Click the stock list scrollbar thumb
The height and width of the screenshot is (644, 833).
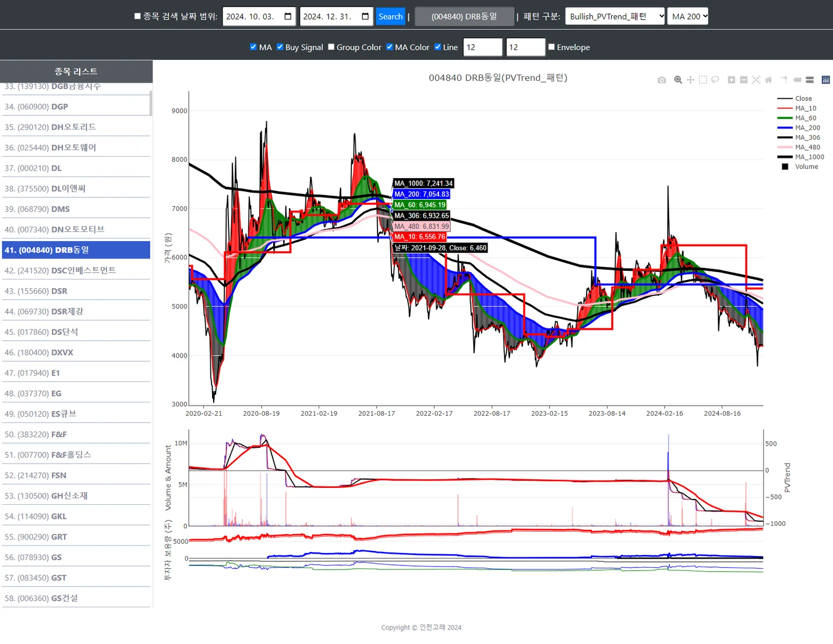pos(151,102)
